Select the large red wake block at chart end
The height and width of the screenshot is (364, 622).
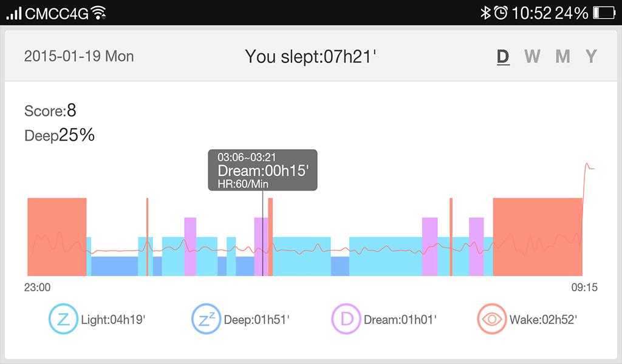click(538, 237)
